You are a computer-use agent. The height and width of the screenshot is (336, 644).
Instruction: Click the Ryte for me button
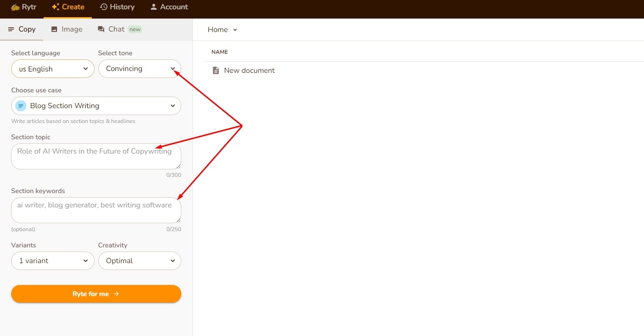point(96,294)
